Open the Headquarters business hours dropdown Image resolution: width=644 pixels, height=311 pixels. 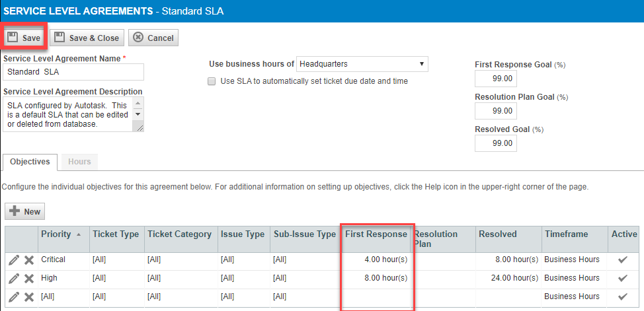(362, 64)
